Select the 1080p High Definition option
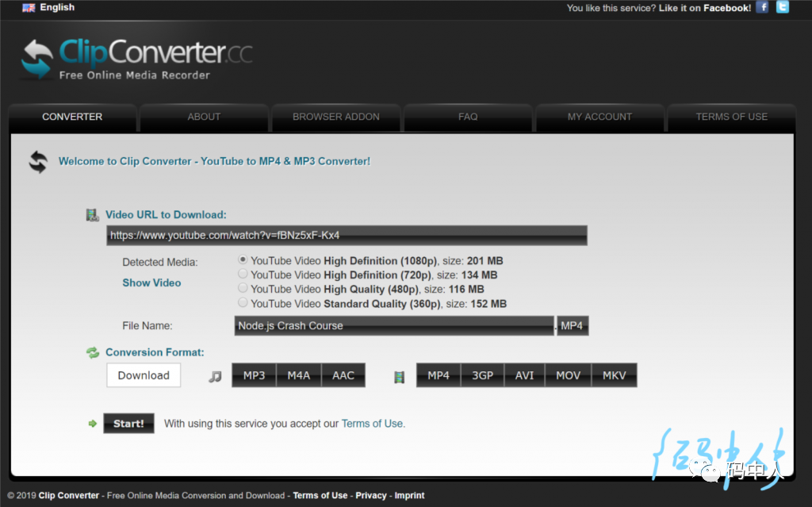Image resolution: width=812 pixels, height=507 pixels. tap(243, 259)
